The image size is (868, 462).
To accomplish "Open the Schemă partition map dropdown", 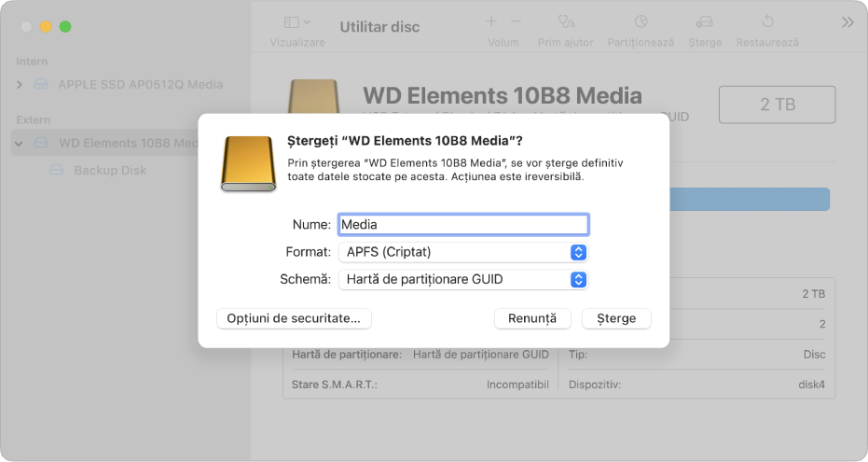I will [x=463, y=279].
